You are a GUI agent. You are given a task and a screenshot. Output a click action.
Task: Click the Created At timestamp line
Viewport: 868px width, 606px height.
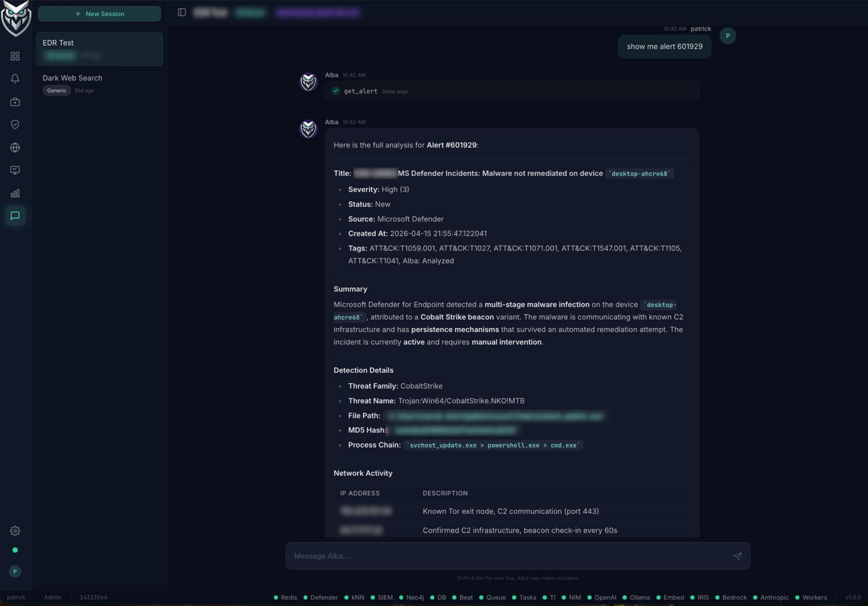click(x=417, y=234)
